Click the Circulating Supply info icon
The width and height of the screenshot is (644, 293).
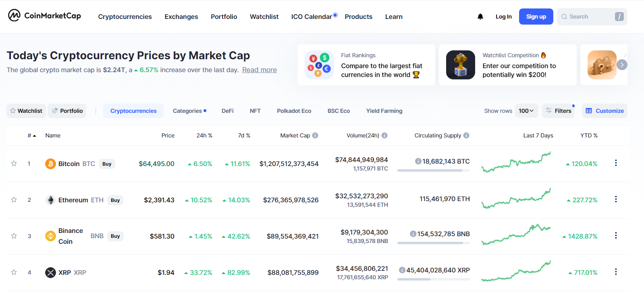466,135
